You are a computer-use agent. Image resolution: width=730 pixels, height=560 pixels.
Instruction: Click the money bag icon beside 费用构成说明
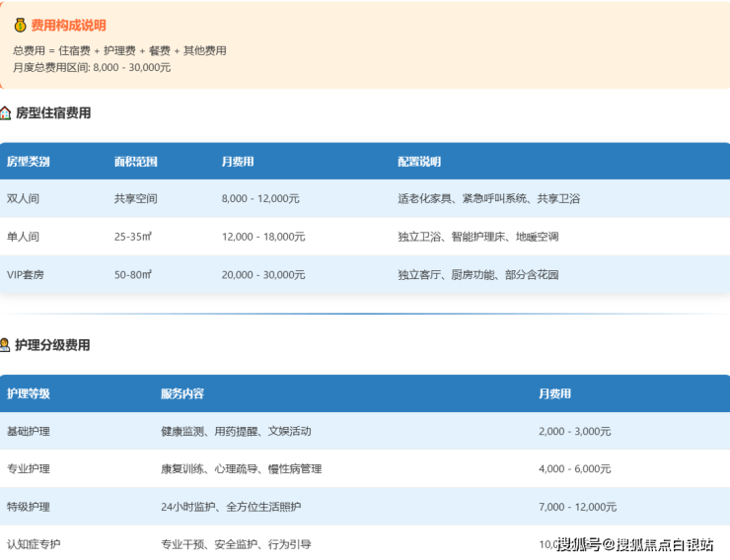[20, 26]
